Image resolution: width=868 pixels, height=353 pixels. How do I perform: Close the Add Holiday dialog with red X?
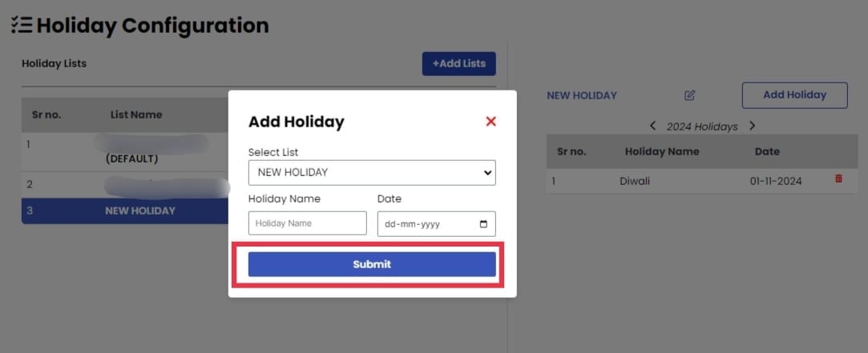click(491, 122)
